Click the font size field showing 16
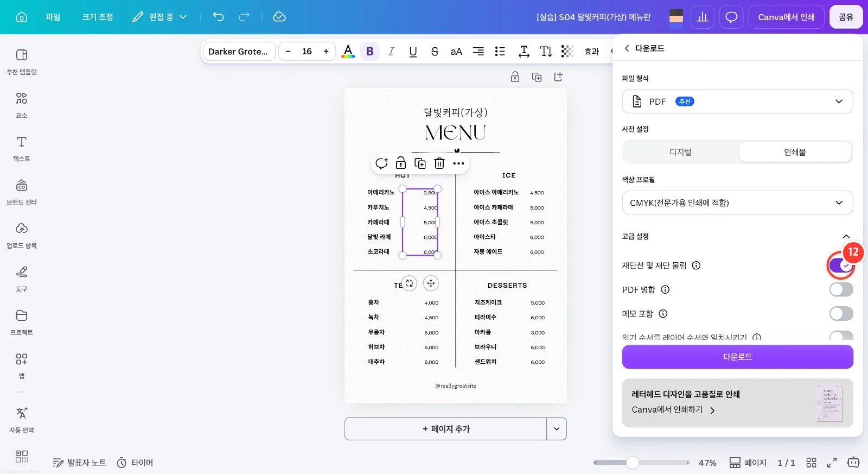Image resolution: width=868 pixels, height=474 pixels. pyautogui.click(x=307, y=52)
